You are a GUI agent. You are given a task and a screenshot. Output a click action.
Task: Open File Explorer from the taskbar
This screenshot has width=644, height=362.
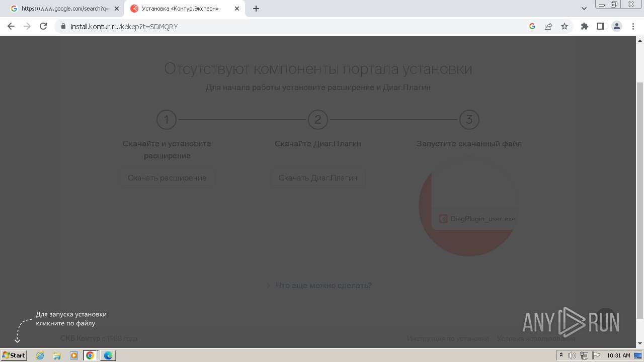point(57,355)
